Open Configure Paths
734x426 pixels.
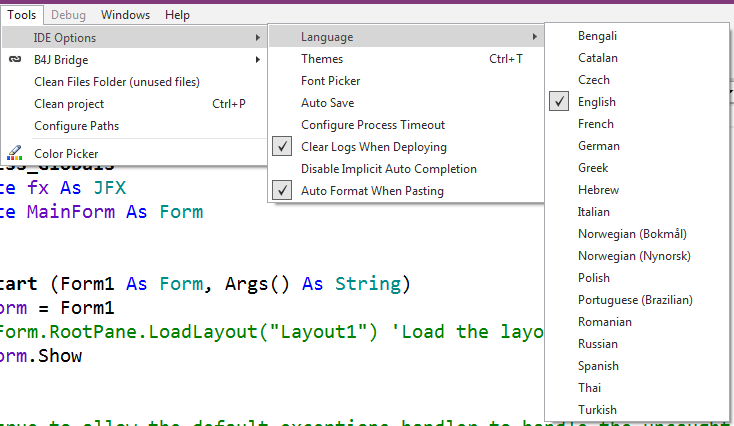(x=76, y=126)
